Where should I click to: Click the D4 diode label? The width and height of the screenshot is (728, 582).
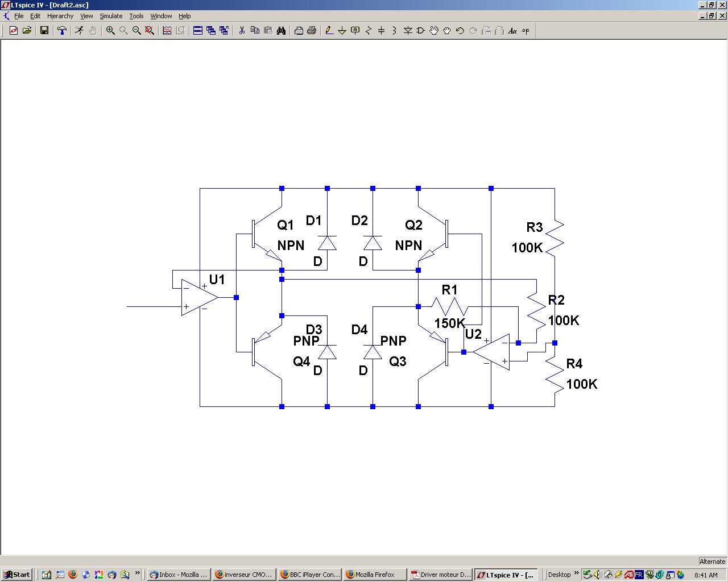(359, 330)
